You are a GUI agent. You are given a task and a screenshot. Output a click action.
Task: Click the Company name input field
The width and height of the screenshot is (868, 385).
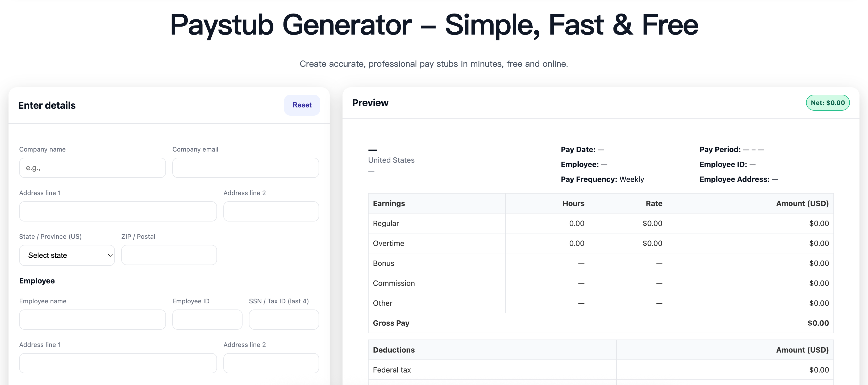click(92, 168)
